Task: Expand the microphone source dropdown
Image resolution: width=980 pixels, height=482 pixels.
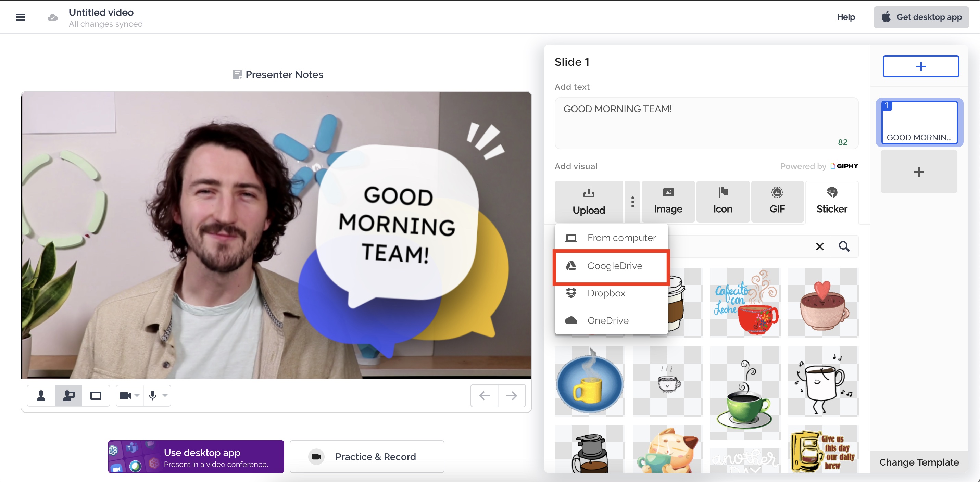Action: coord(165,396)
